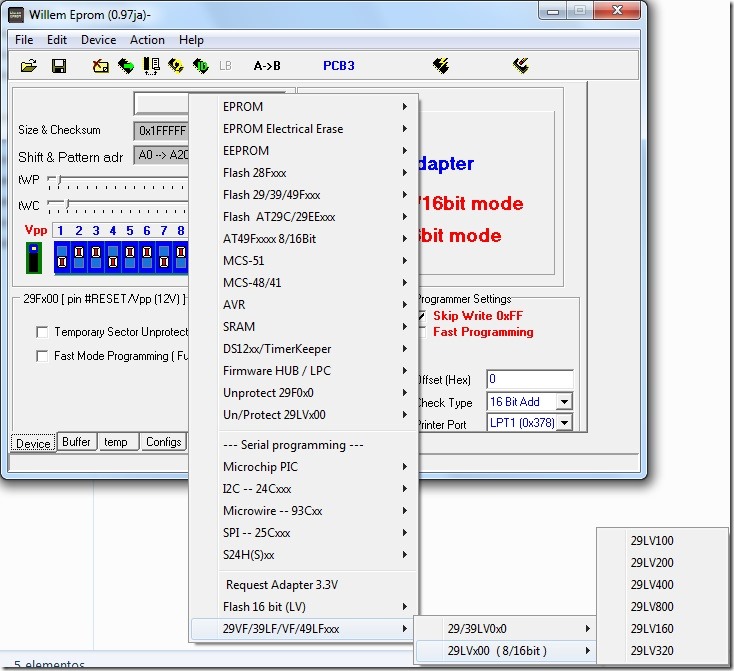The image size is (734, 671).
Task: Click the PCB3 toolbar label
Action: (x=338, y=66)
